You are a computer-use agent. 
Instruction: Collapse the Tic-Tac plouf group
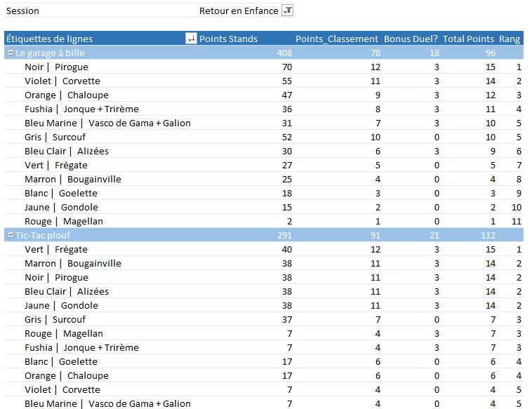[11, 235]
